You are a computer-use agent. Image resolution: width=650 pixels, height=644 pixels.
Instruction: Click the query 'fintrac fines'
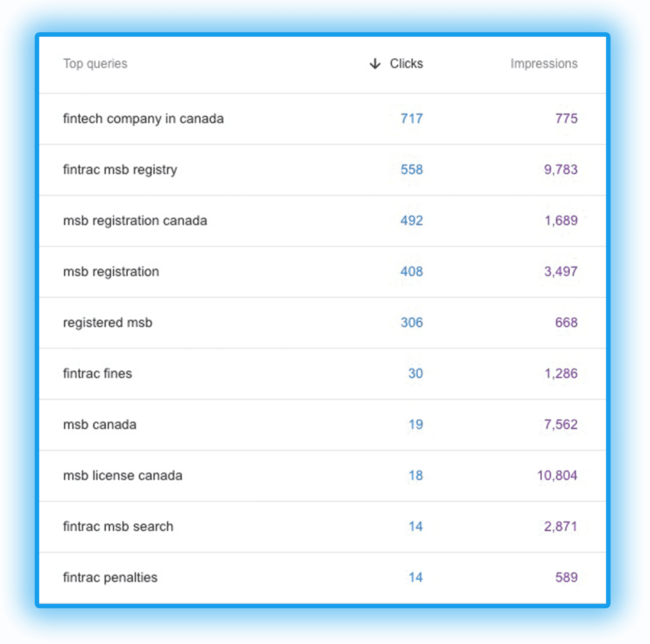(x=97, y=374)
